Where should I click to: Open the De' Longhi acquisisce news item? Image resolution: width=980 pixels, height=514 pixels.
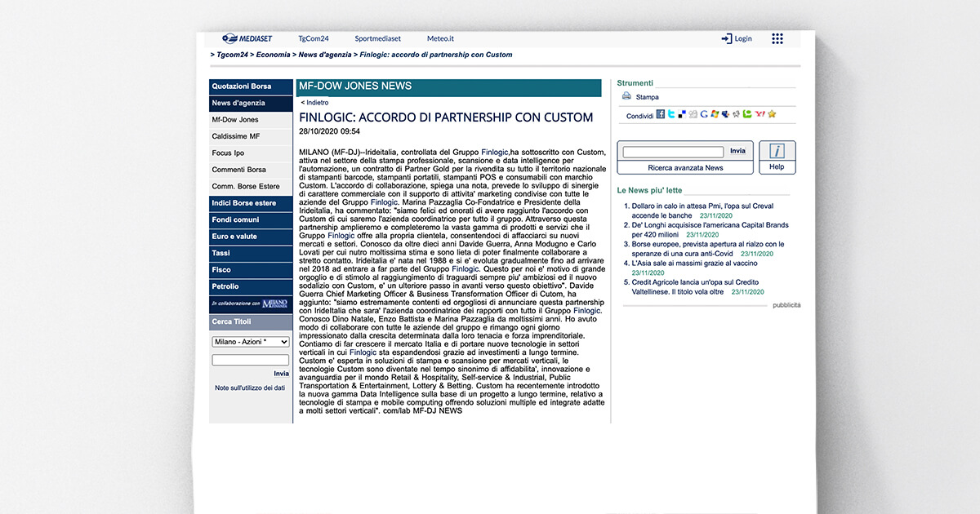tap(710, 229)
